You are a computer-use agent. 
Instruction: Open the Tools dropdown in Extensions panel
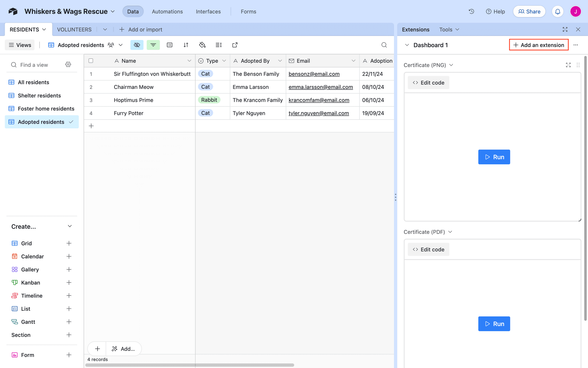pyautogui.click(x=448, y=29)
